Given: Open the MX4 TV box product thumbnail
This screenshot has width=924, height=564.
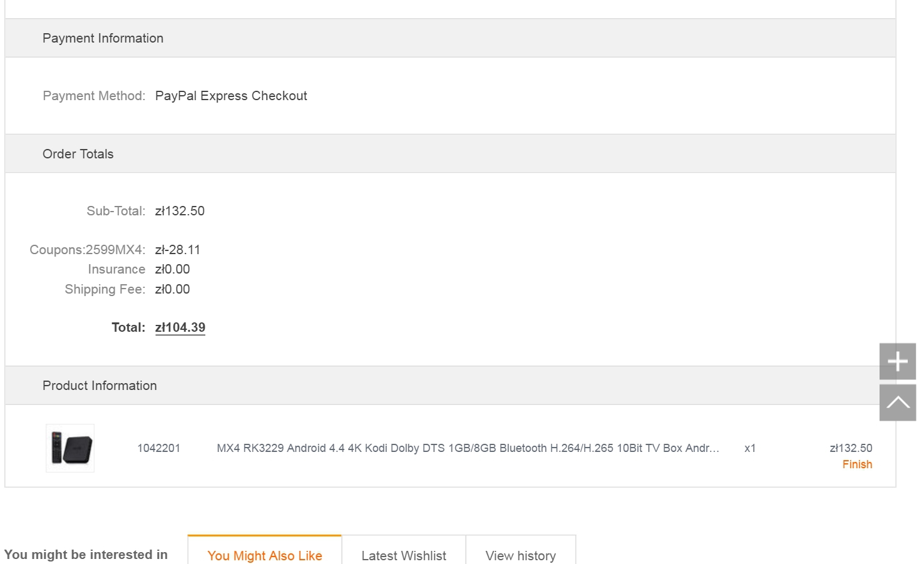Looking at the screenshot, I should 70,448.
